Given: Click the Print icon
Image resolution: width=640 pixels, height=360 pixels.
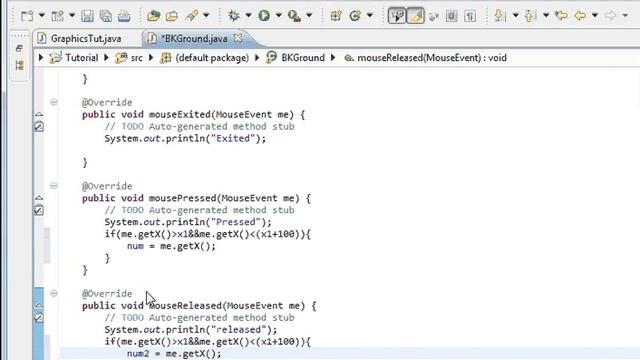Looking at the screenshot, I should click(x=124, y=16).
